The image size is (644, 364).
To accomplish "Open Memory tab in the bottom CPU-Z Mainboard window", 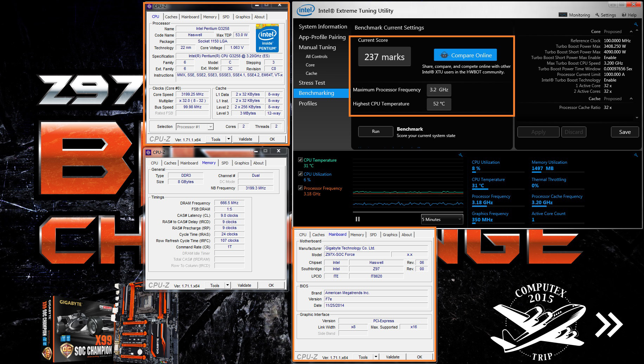I will coord(357,235).
